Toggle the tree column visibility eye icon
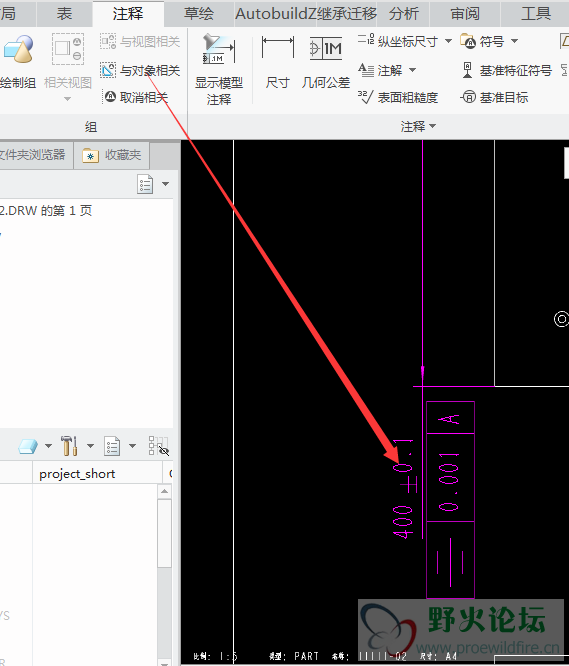Screen dimensions: 569x666 pyautogui.click(x=158, y=446)
